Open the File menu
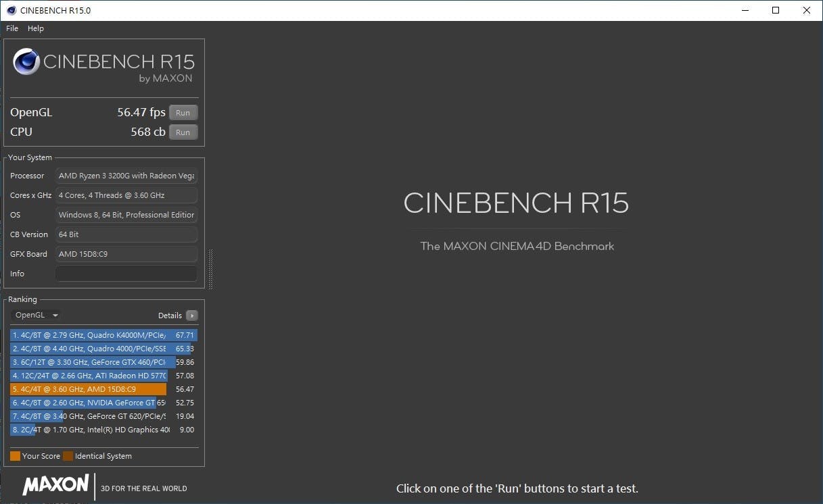Viewport: 823px width, 504px height. 12,28
